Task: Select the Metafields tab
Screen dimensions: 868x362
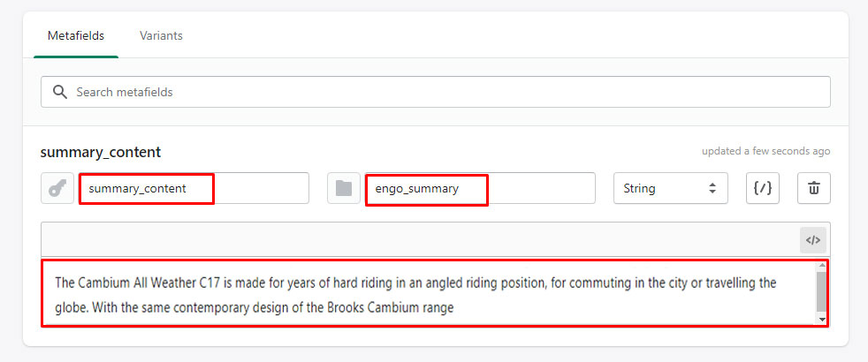Action: coord(76,36)
